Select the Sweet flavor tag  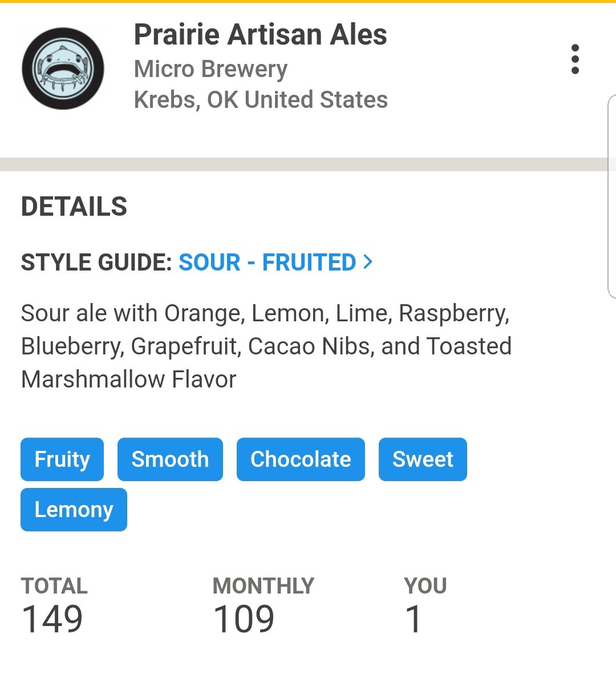[423, 459]
